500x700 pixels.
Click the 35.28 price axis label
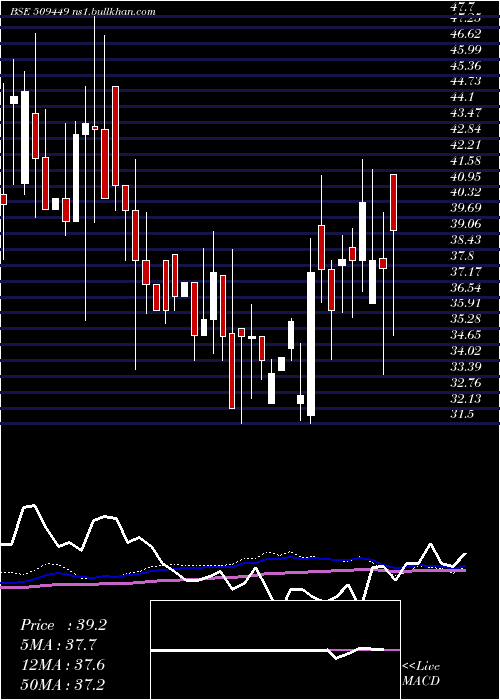[x=466, y=319]
